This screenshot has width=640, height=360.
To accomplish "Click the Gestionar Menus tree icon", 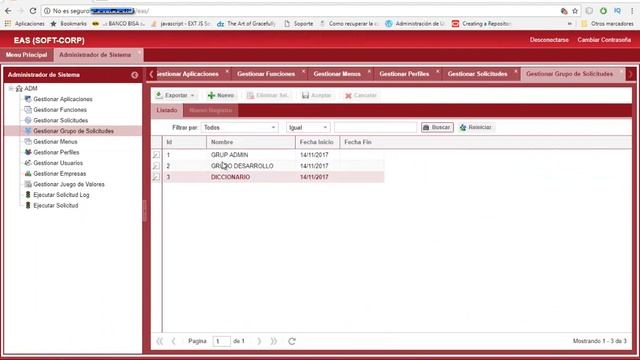I will click(x=28, y=142).
